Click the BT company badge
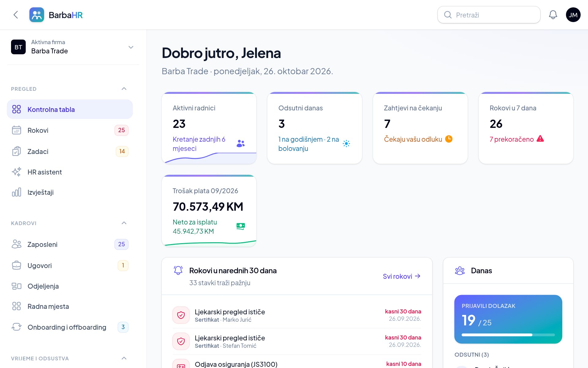 point(18,47)
